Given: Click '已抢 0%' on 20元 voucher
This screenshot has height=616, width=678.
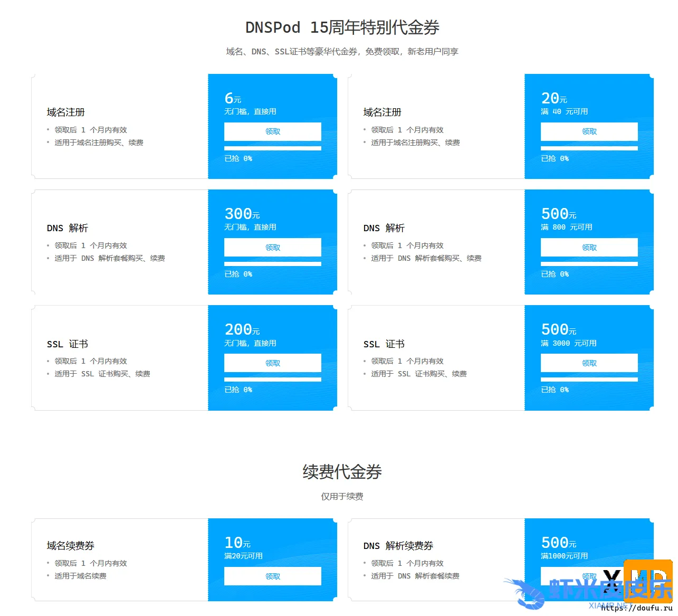Looking at the screenshot, I should click(x=555, y=159).
